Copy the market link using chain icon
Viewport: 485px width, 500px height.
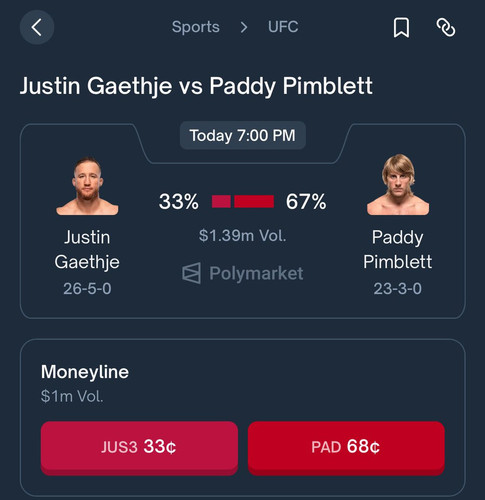click(446, 27)
